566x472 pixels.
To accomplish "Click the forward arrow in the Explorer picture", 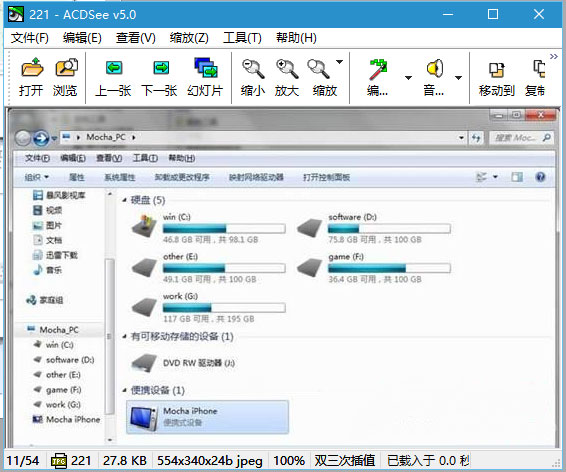I will click(x=41, y=138).
